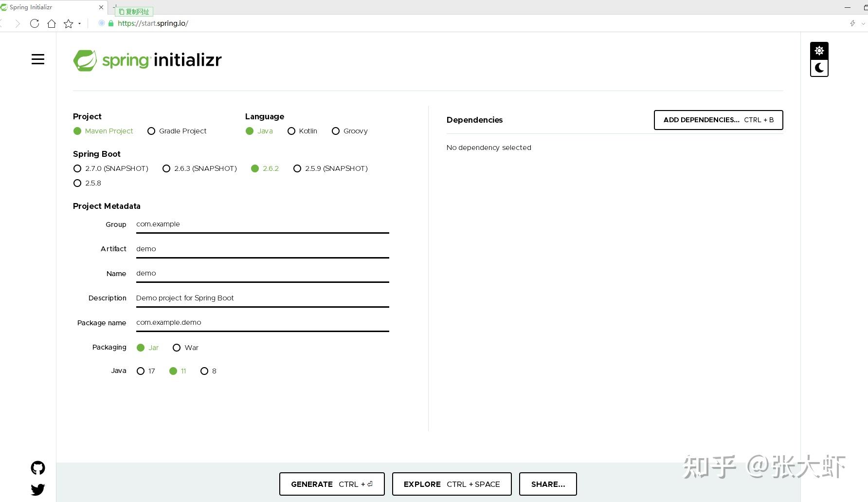Choose Kotlin language option
Viewport: 868px width, 502px height.
302,131
